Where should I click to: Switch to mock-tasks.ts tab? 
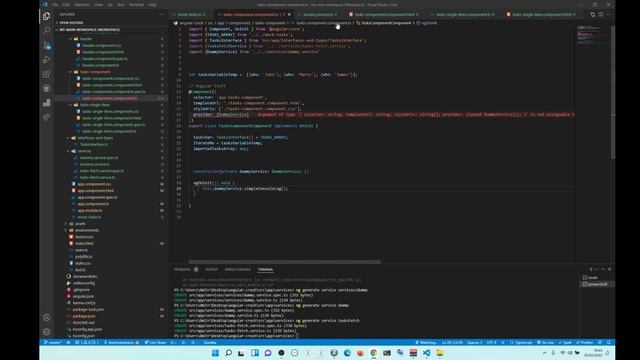click(x=189, y=14)
